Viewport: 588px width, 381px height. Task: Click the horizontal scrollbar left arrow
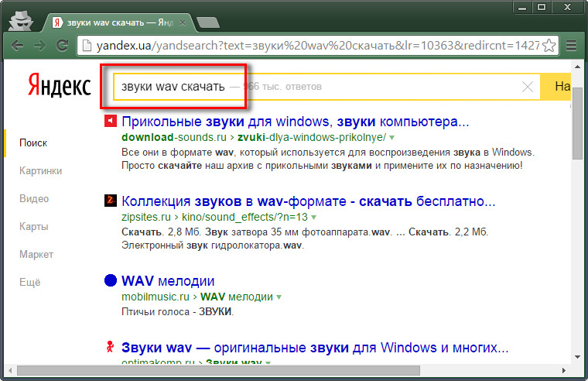click(10, 370)
